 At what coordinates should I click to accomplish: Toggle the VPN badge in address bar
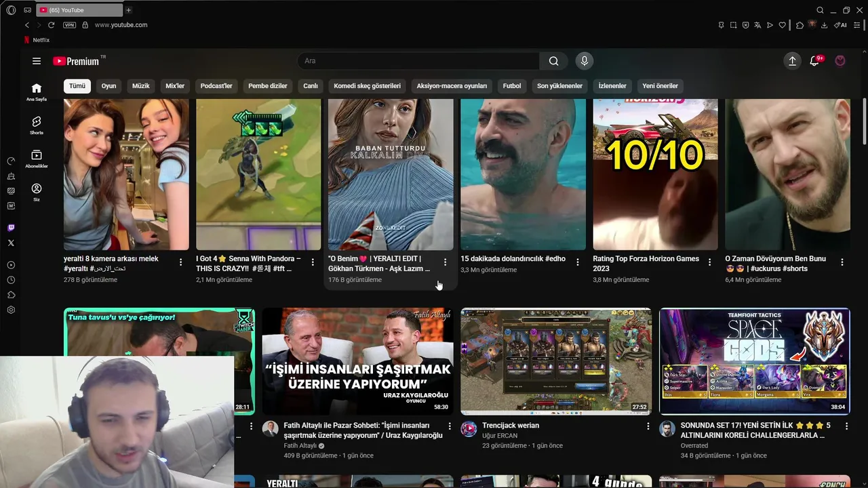(x=69, y=25)
